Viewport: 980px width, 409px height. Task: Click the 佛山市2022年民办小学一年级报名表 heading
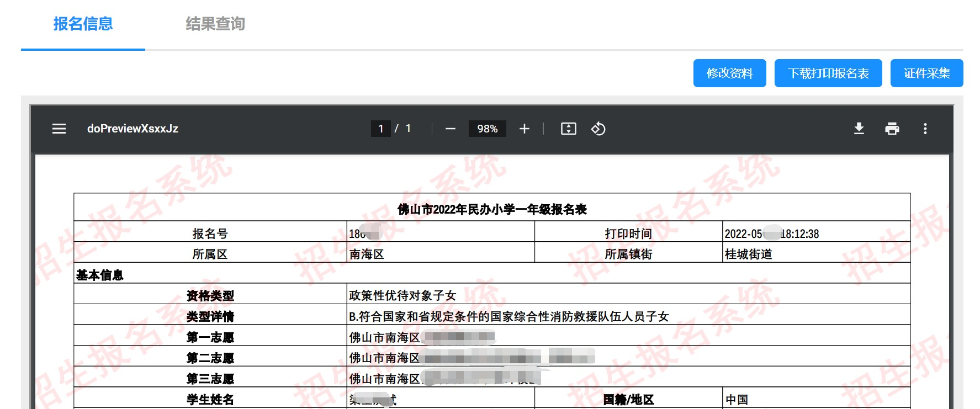492,209
